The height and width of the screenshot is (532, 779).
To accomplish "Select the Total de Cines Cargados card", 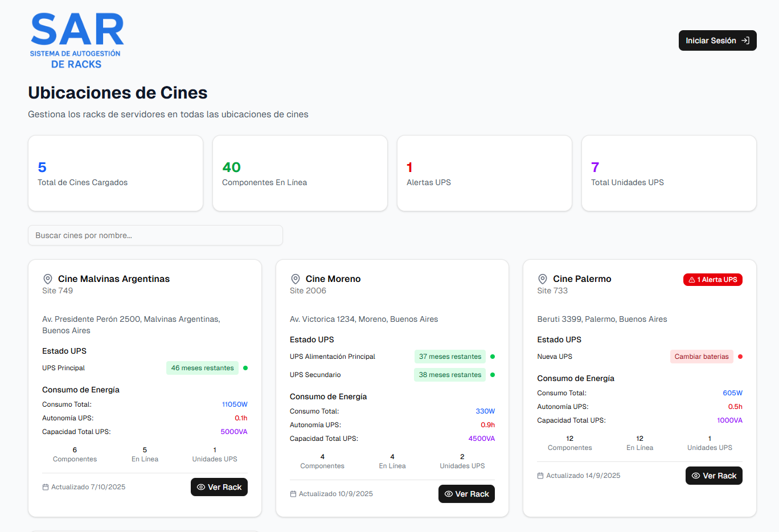I will [116, 173].
